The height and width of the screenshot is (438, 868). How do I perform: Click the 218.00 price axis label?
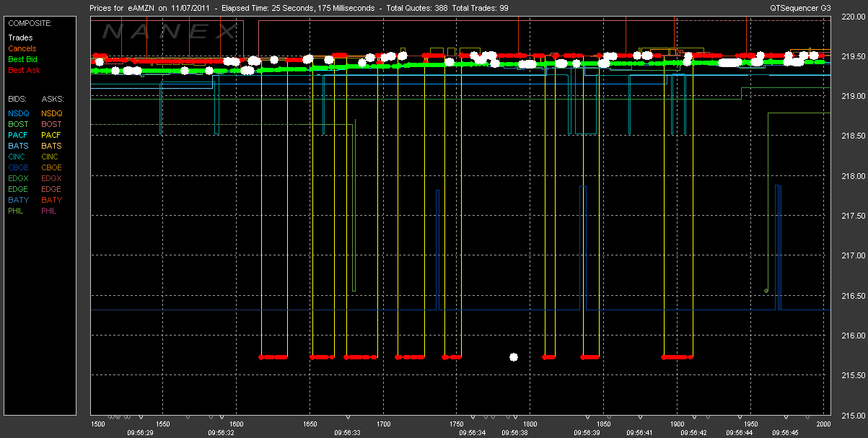point(854,176)
